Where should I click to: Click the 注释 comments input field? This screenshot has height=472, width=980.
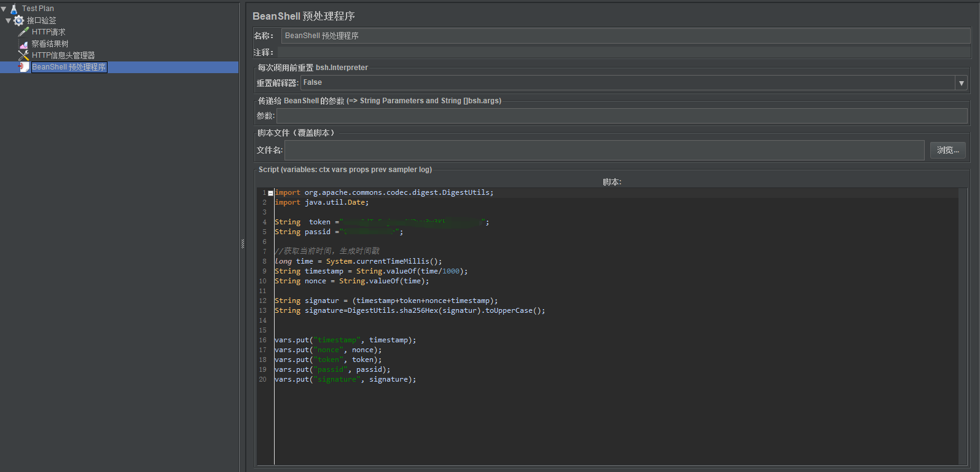[623, 53]
